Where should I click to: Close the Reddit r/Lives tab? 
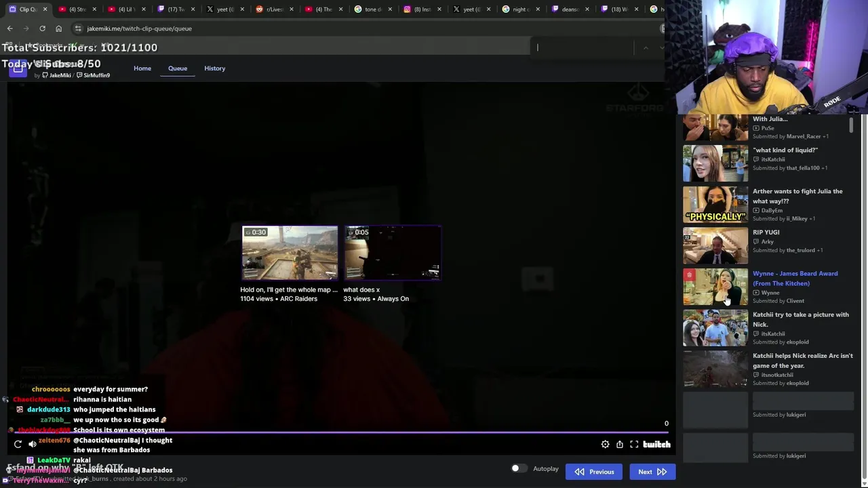point(292,9)
